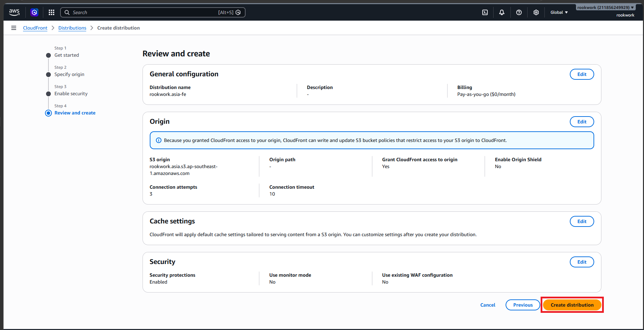
Task: Open the AWS home logo
Action: (14, 12)
